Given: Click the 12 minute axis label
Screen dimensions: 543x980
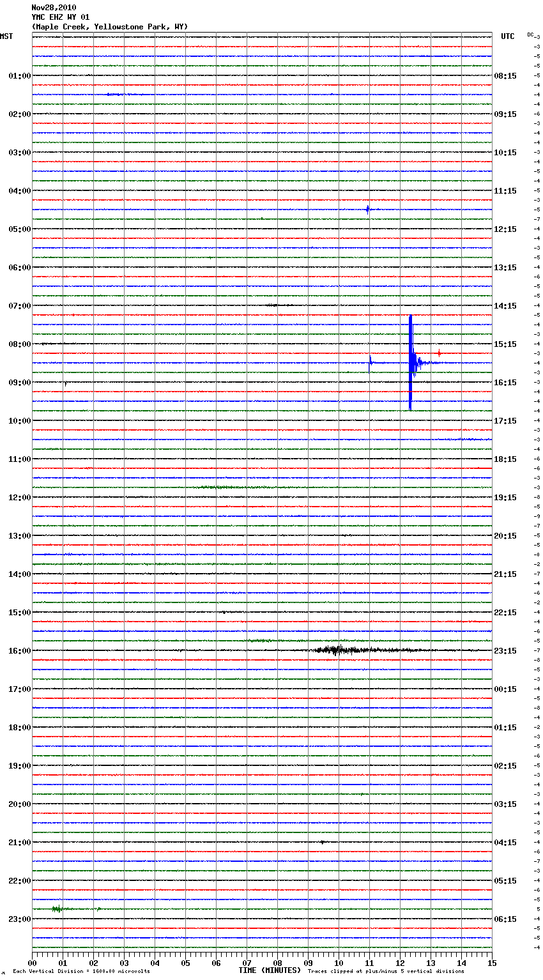Looking at the screenshot, I should (400, 963).
